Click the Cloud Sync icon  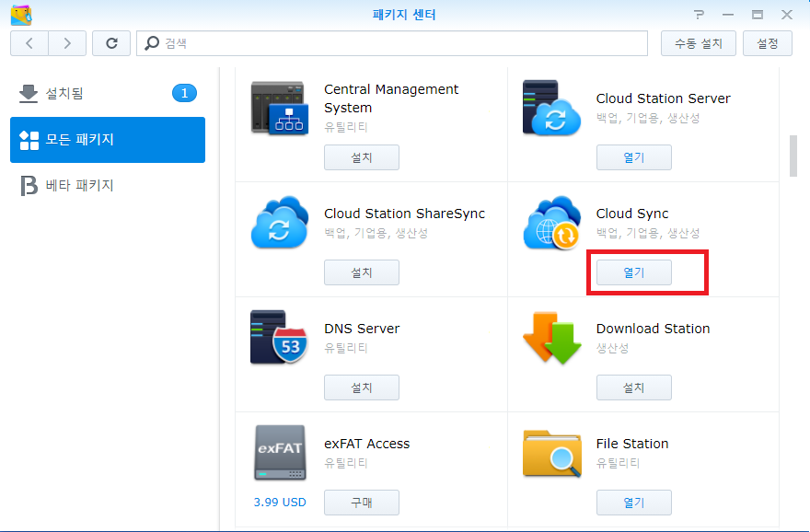click(551, 223)
